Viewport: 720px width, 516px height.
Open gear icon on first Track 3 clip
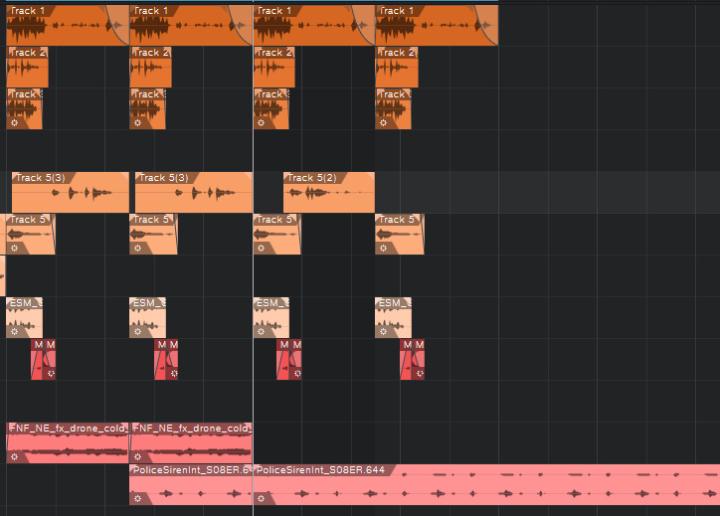click(14, 123)
